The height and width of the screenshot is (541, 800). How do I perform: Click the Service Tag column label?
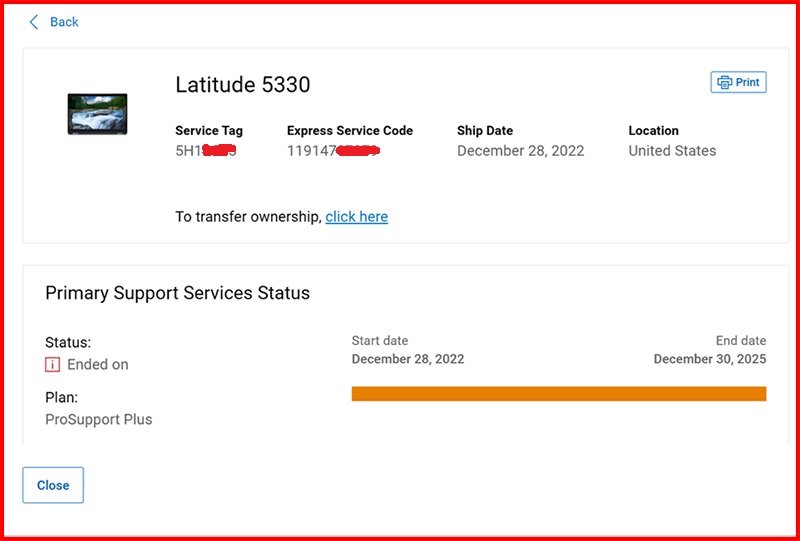(x=209, y=131)
